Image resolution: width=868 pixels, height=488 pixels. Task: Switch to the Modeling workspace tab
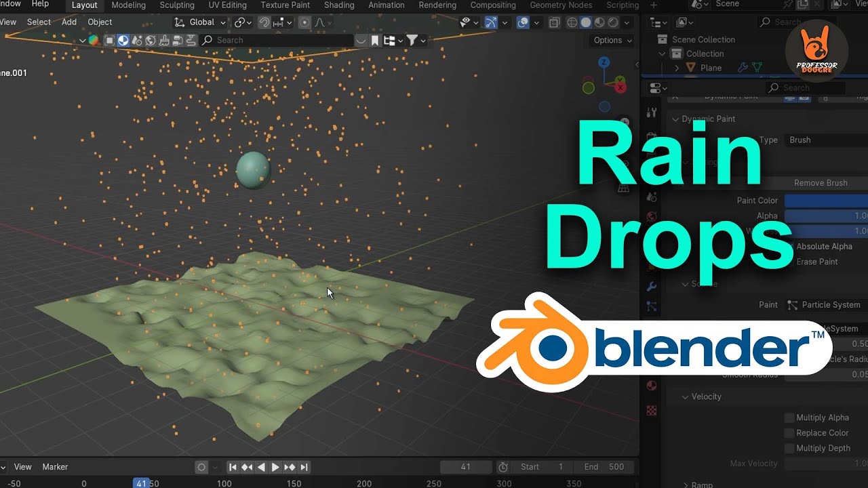[128, 5]
